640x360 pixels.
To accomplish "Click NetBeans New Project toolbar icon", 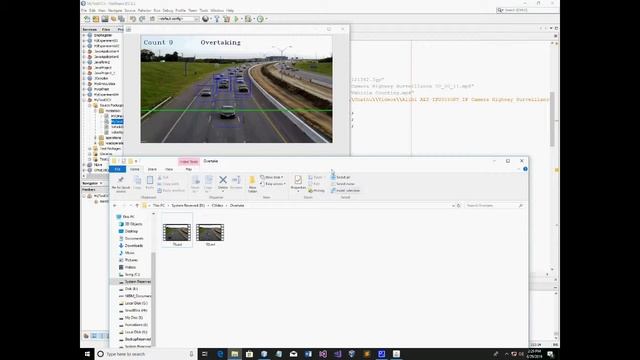I will pos(96,19).
